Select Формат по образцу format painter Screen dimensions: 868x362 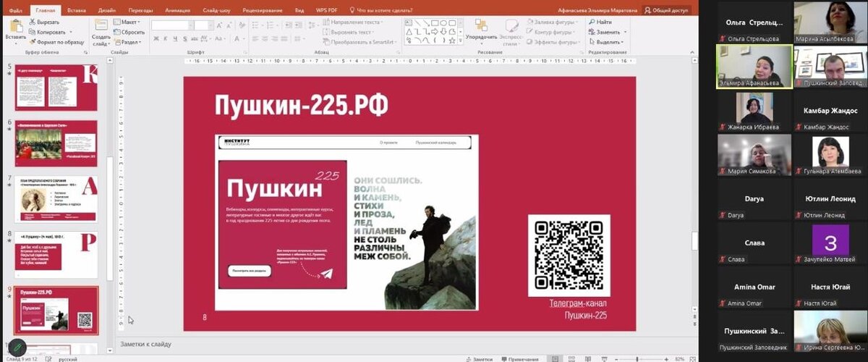click(x=56, y=43)
